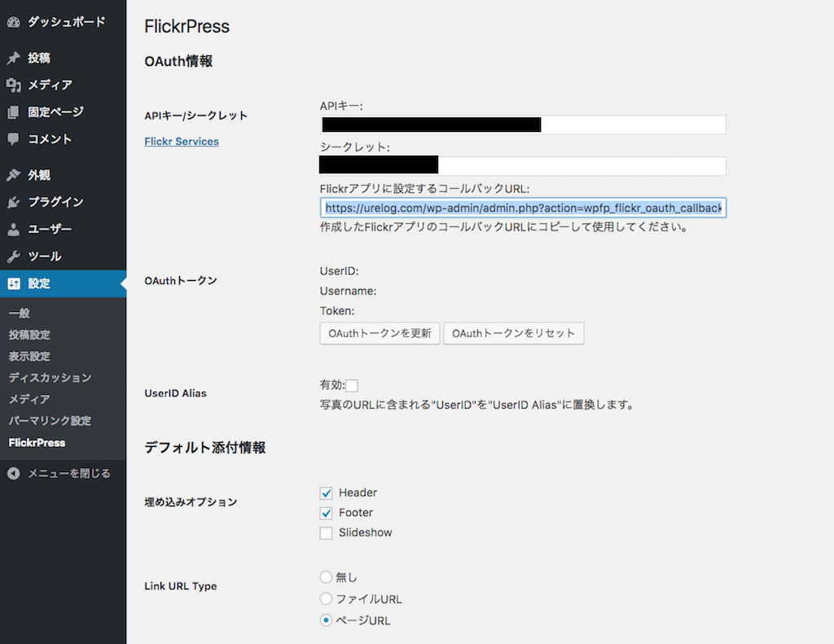Screen dimensions: 834x644
Task: Select the ページURL radio option
Action: pyautogui.click(x=326, y=620)
